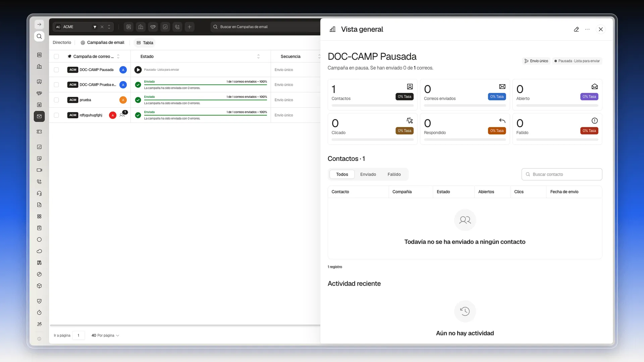Open the ACME filter funnel icon
Image resolution: width=644 pixels, height=362 pixels.
95,27
